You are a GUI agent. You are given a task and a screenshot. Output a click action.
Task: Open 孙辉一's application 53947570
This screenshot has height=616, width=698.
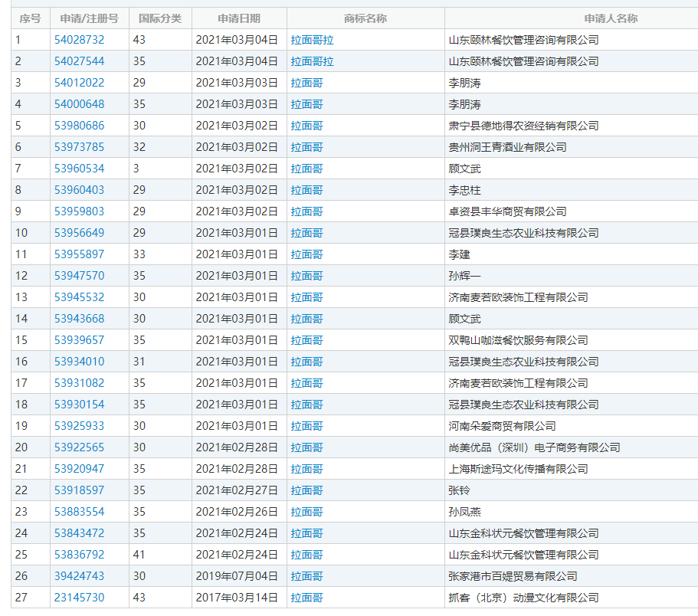(x=79, y=276)
